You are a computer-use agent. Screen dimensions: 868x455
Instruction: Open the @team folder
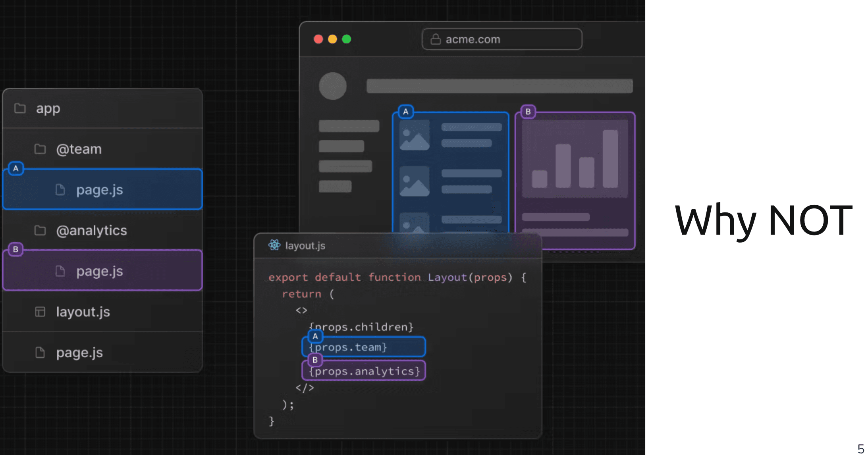102,149
